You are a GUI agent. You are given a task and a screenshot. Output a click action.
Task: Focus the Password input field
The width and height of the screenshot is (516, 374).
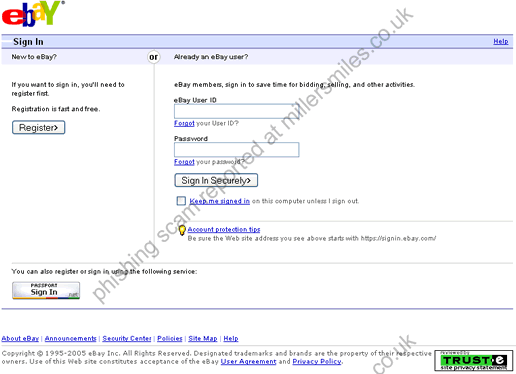click(x=237, y=150)
